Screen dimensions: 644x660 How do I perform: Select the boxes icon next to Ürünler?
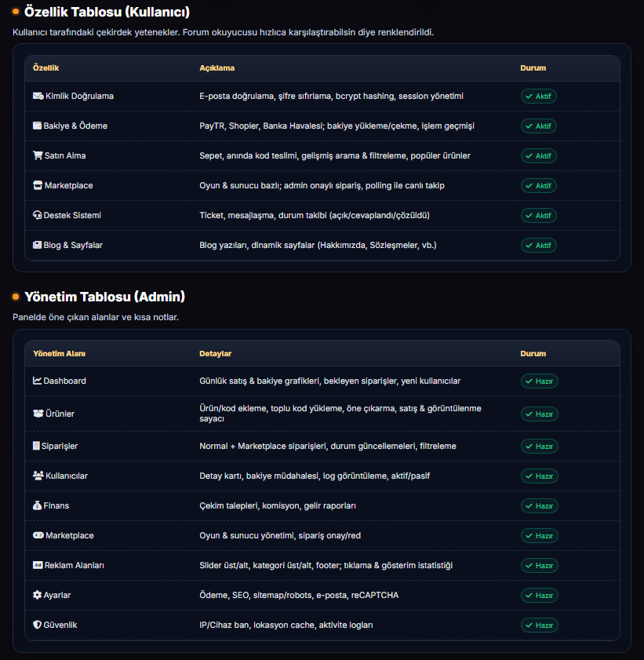(38, 414)
